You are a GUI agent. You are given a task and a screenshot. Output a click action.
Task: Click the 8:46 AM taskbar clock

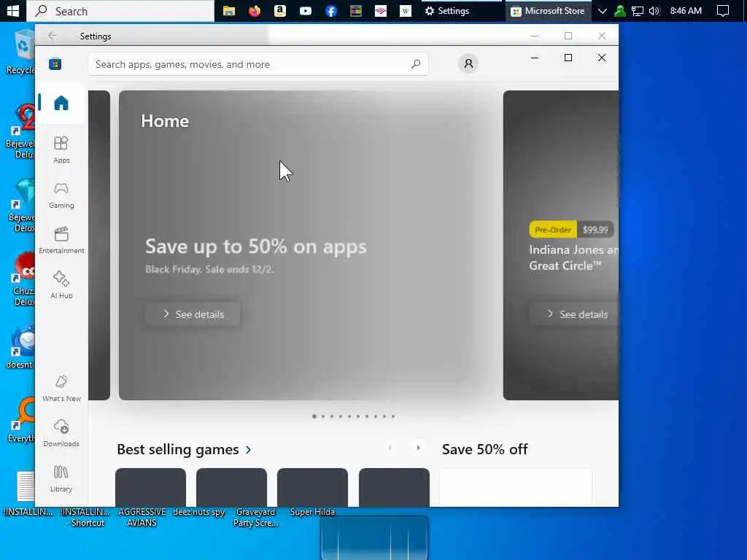[686, 10]
